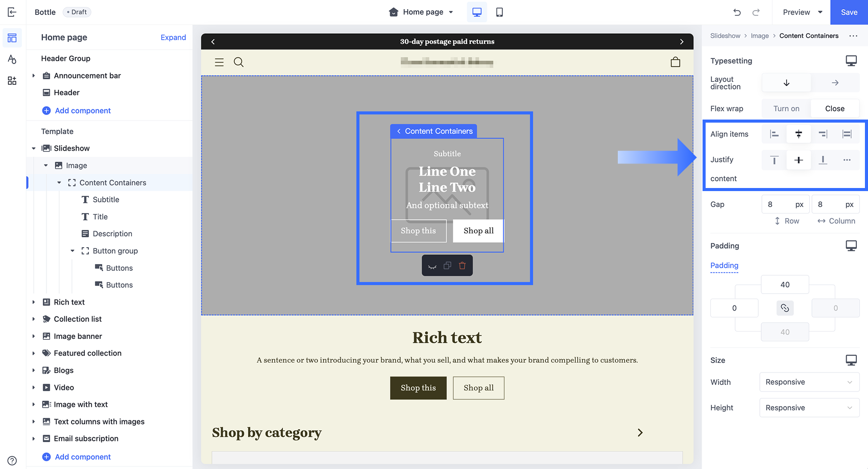Toggle the linked padding values icon
868x469 pixels.
click(785, 308)
